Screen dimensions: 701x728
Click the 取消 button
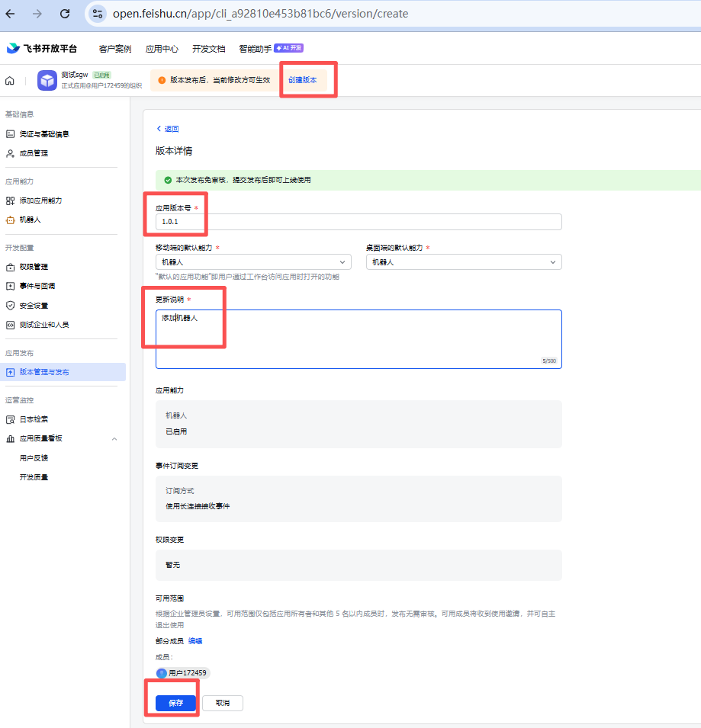click(222, 703)
